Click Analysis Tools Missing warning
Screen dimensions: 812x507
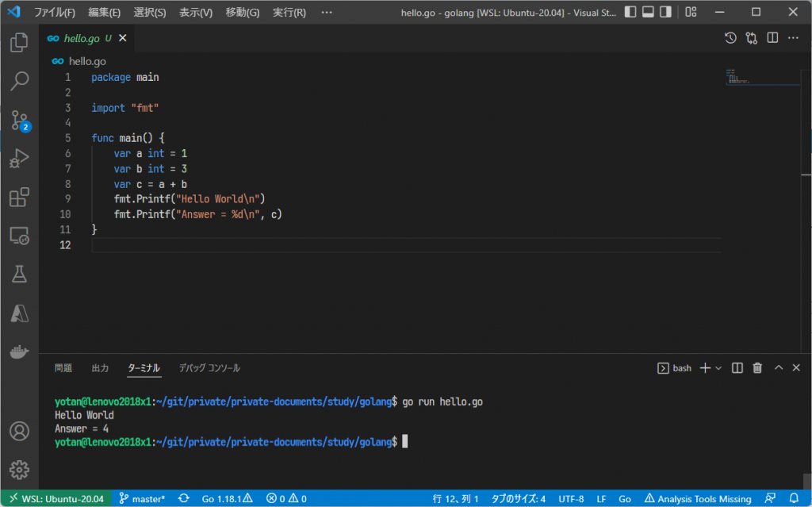click(698, 499)
